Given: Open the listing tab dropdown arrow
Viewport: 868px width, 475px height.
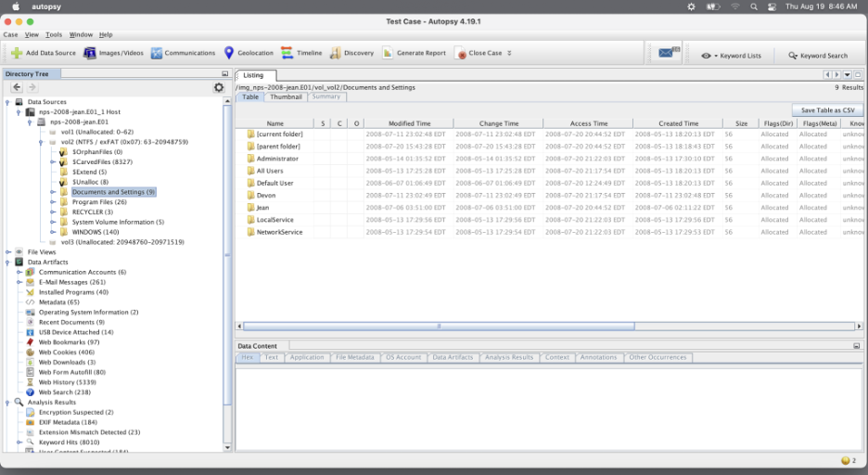Looking at the screenshot, I should (847, 75).
